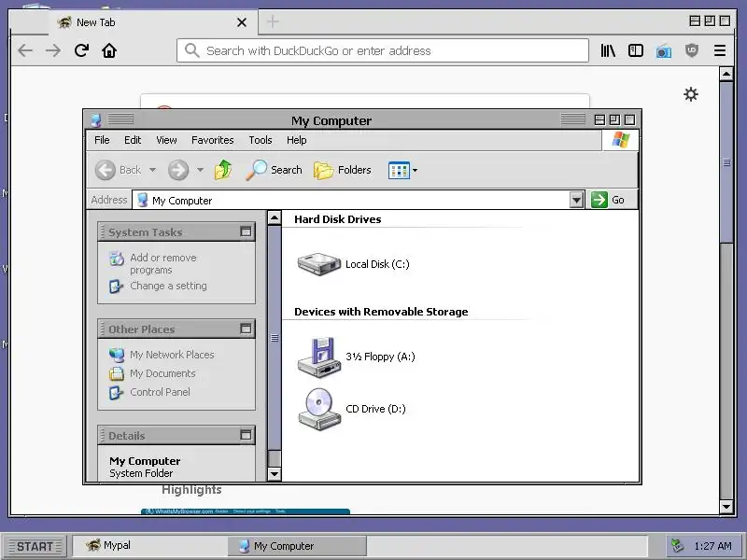747x560 pixels.
Task: Click the Control Panel icon in Other Places
Action: click(x=116, y=392)
